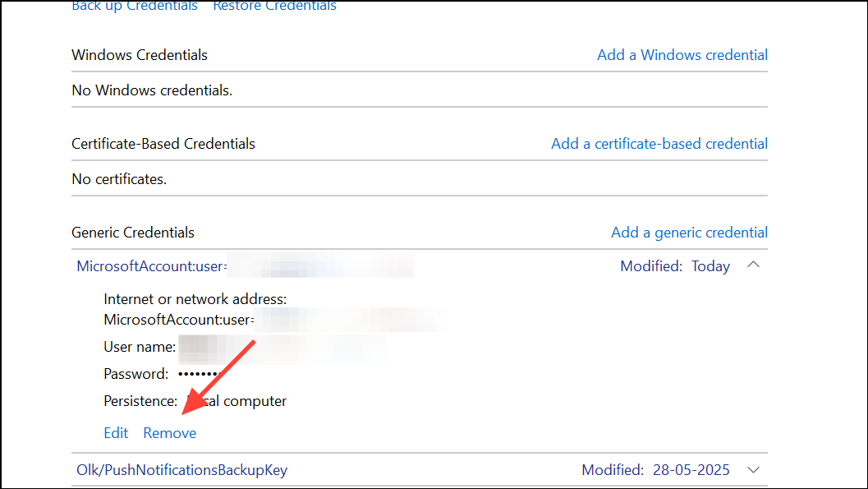
Task: Click the Windows Credentials section heading
Action: [139, 54]
